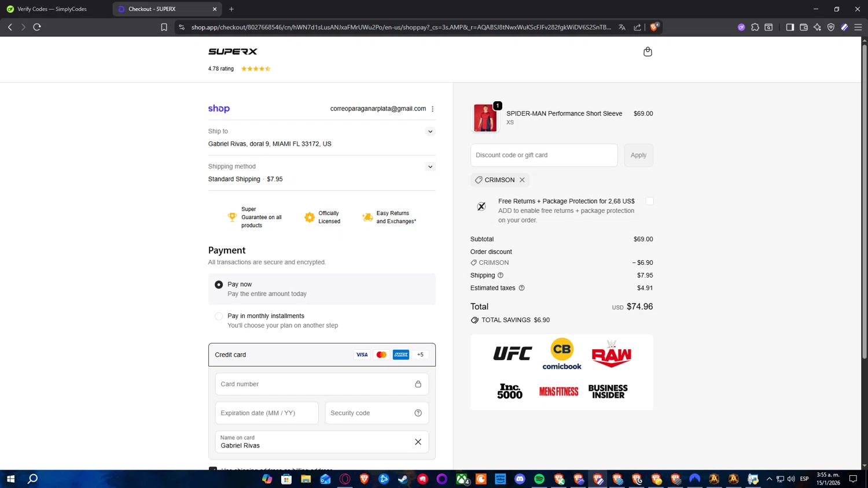Image resolution: width=868 pixels, height=488 pixels.
Task: Show hidden system tray icons
Action: [x=769, y=479]
